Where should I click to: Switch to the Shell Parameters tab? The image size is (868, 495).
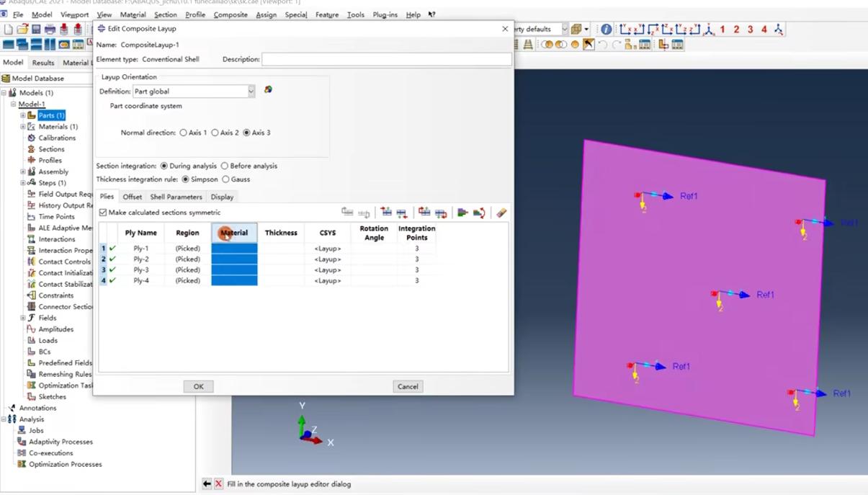coord(176,197)
